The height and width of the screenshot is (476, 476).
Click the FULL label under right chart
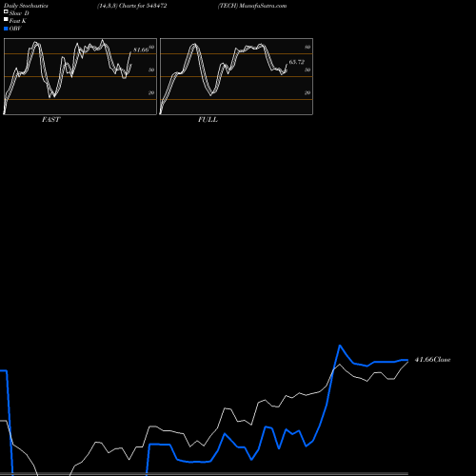point(208,120)
